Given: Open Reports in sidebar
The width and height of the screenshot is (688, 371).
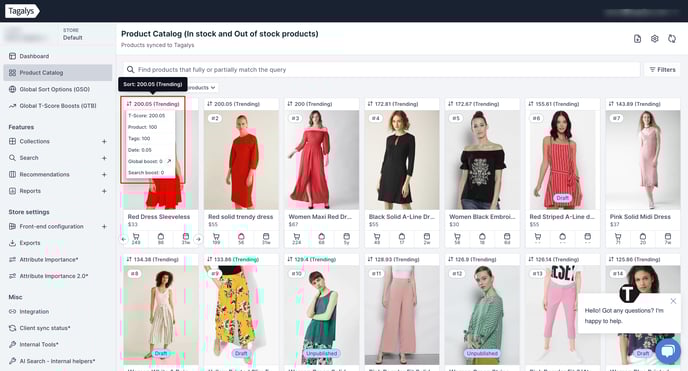Looking at the screenshot, I should (30, 191).
